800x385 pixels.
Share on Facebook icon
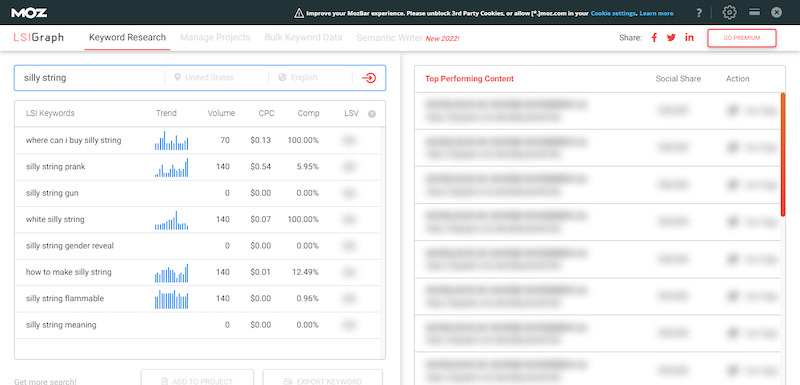654,38
